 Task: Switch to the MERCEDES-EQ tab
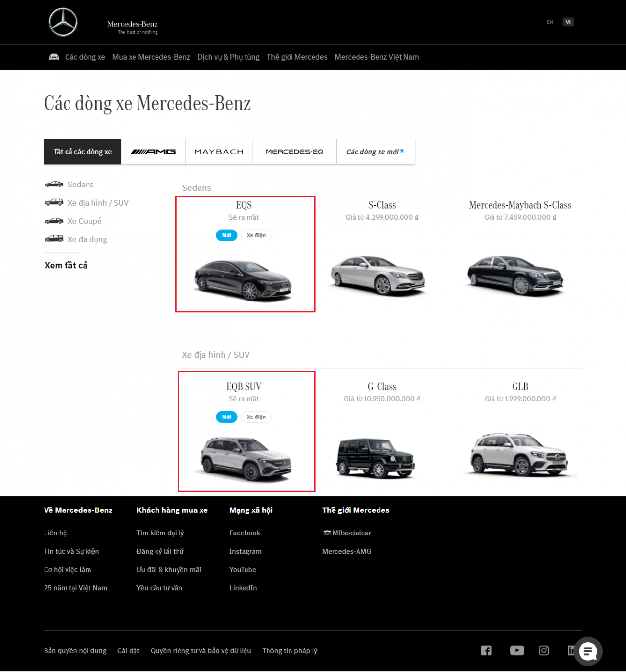coord(294,152)
